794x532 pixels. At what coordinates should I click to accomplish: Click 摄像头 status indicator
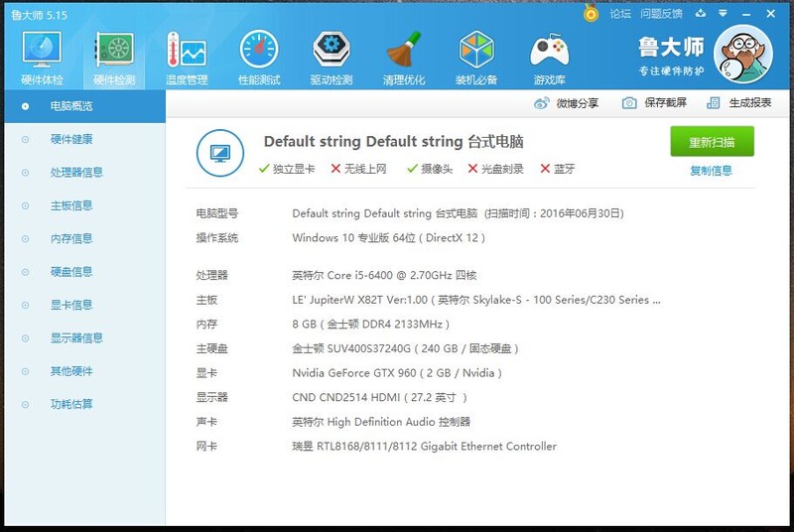430,169
